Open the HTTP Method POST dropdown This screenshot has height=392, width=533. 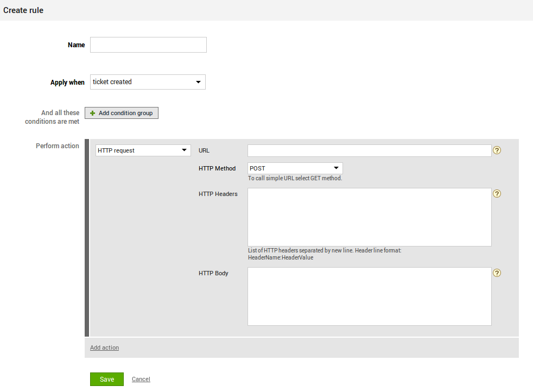click(x=295, y=168)
